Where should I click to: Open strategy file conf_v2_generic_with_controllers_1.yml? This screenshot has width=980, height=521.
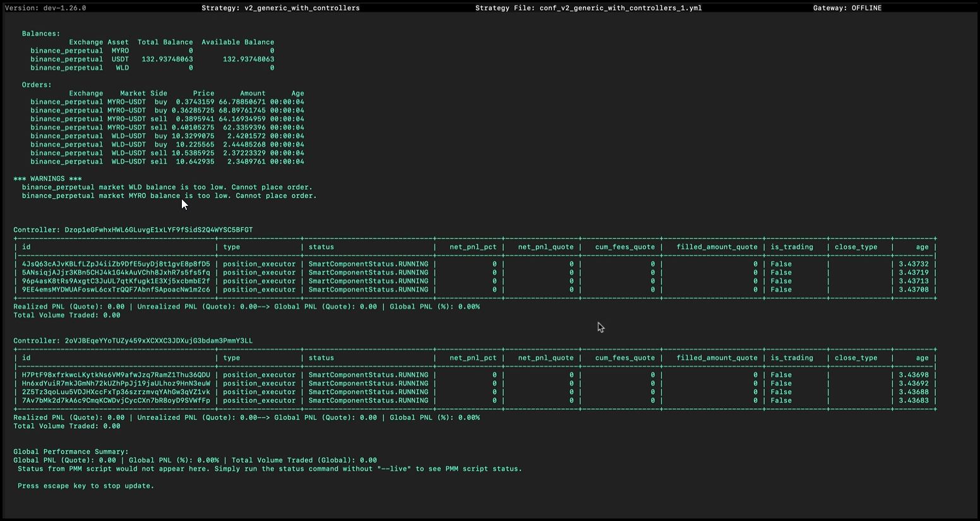click(x=588, y=8)
